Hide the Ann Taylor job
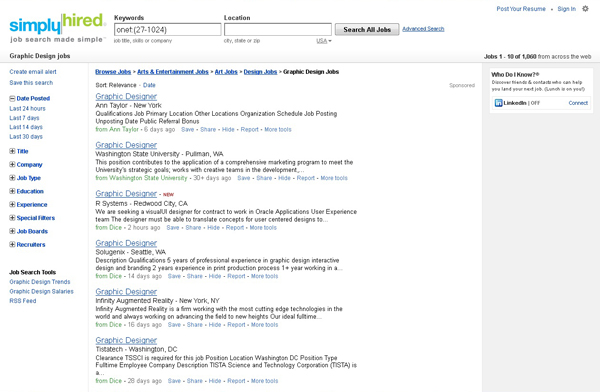Image resolution: width=600 pixels, height=392 pixels. click(x=228, y=129)
